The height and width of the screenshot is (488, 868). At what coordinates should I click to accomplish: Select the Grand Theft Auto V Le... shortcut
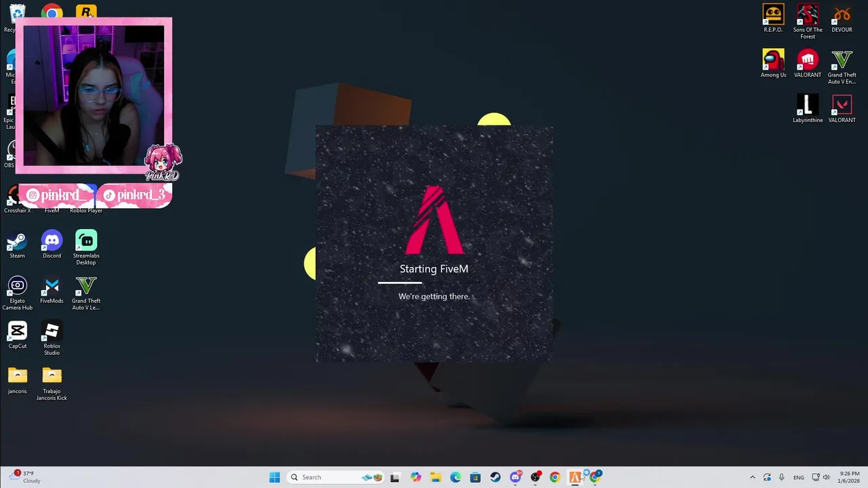pos(86,293)
